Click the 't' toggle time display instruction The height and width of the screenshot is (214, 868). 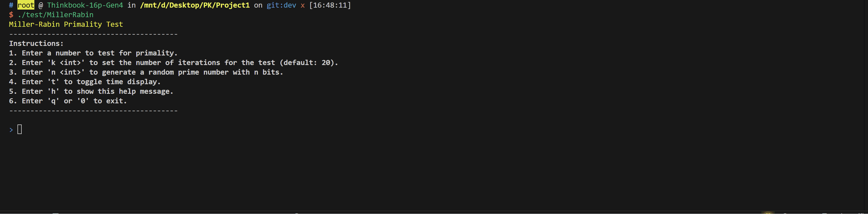click(84, 82)
